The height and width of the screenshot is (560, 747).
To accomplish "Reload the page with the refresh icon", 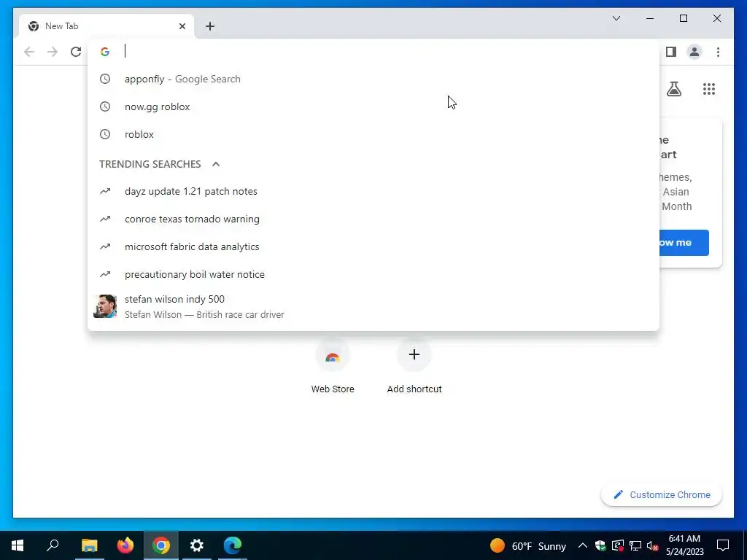I will click(76, 52).
